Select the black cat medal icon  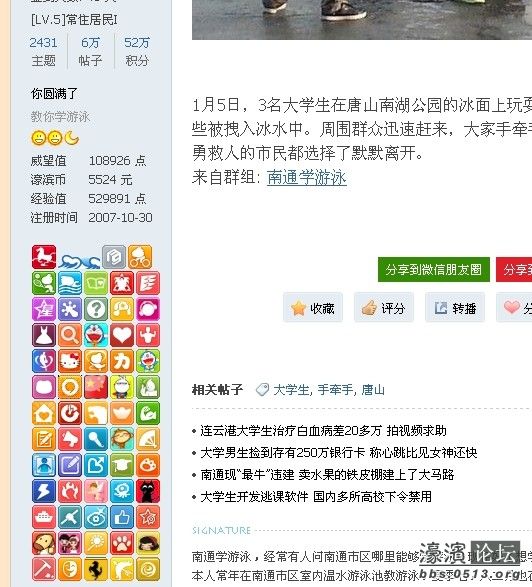tap(148, 491)
